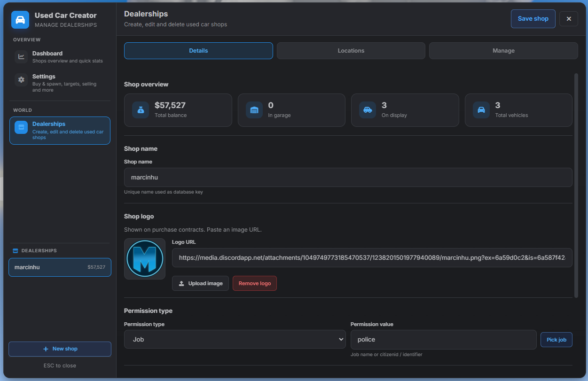Viewport: 588px width, 381px height.
Task: Click the Settings gear icon
Action: pos(21,80)
